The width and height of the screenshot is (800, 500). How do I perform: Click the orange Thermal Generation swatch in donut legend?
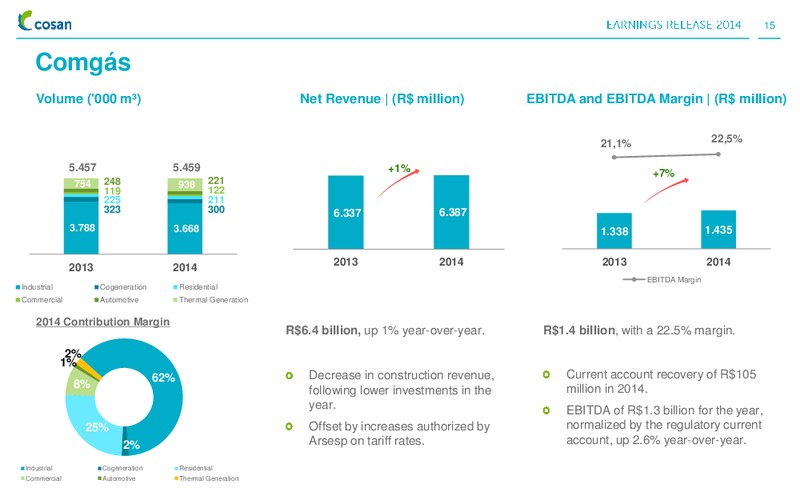[176, 479]
